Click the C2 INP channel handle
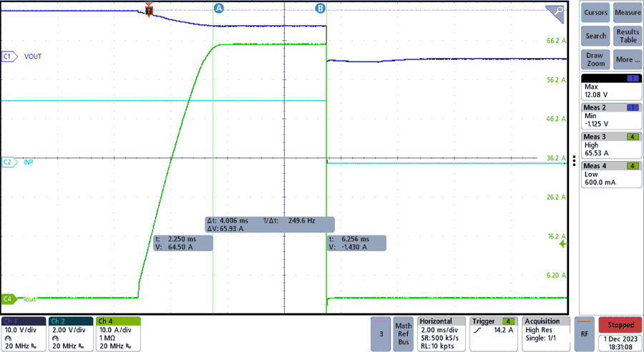The height and width of the screenshot is (352, 644). 9,162
